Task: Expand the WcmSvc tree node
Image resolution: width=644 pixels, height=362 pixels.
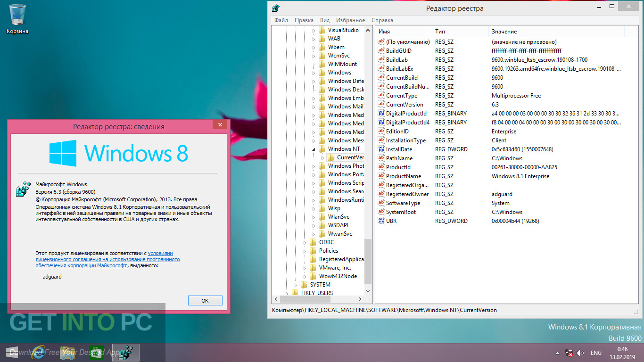Action: [x=314, y=56]
